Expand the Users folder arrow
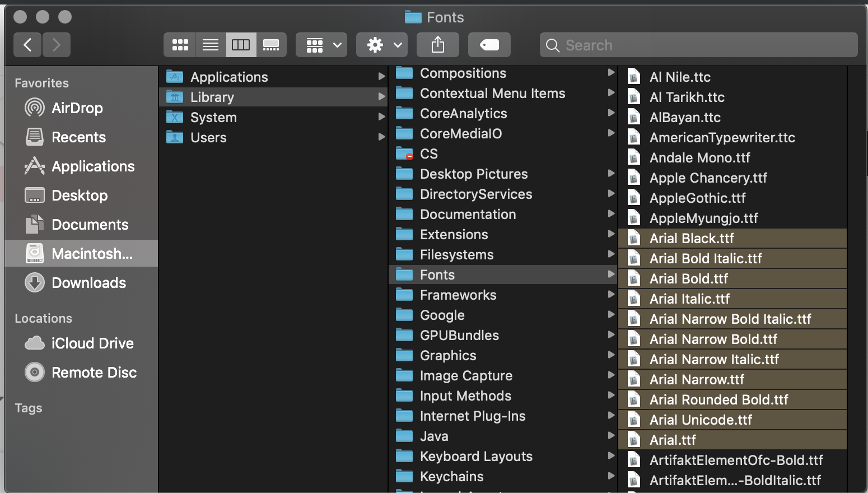This screenshot has height=493, width=868. [381, 137]
